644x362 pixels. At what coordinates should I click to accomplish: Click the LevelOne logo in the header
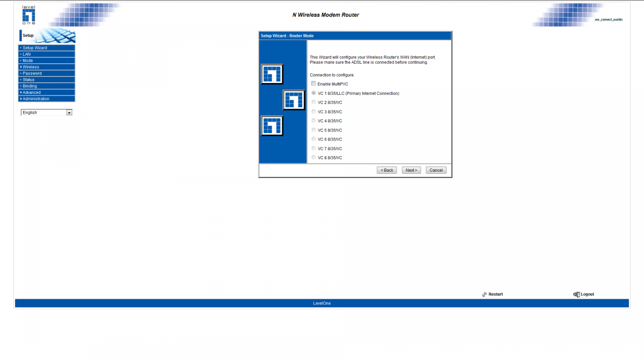[28, 15]
